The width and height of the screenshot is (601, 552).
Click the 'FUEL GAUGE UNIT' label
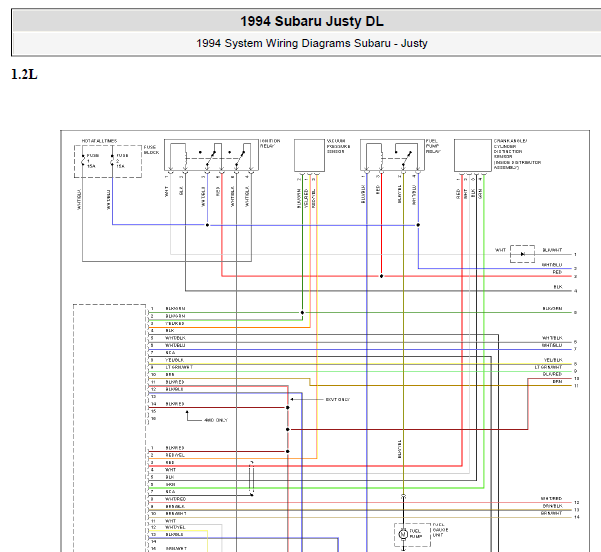[x=440, y=530]
